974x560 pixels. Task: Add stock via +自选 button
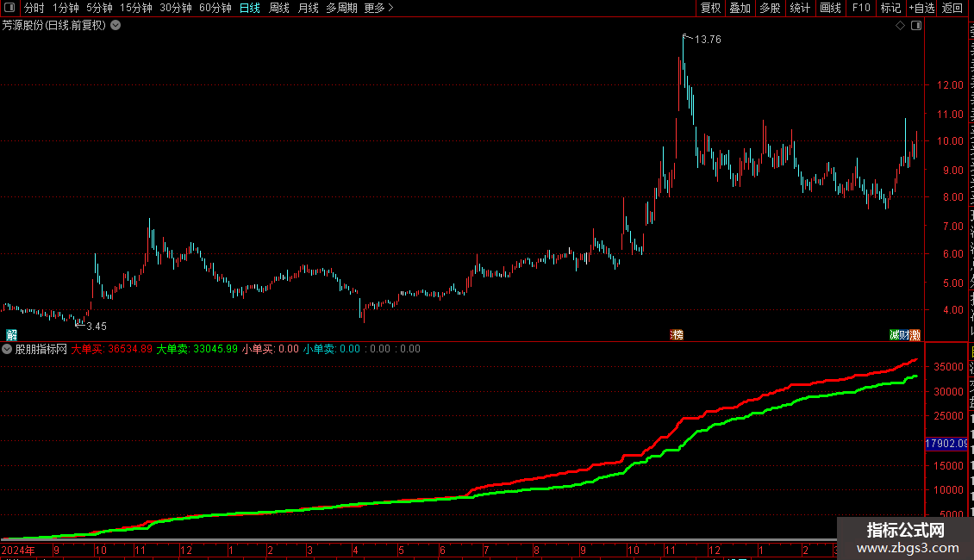(x=921, y=8)
